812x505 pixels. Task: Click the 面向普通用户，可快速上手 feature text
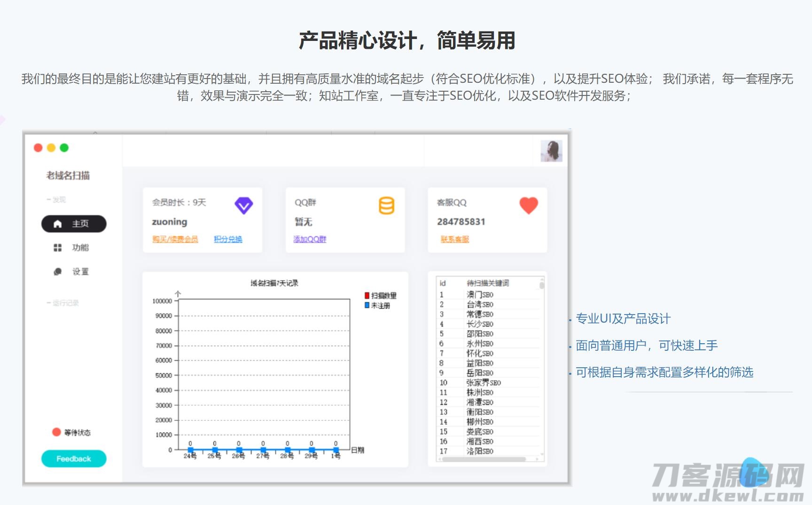point(647,346)
